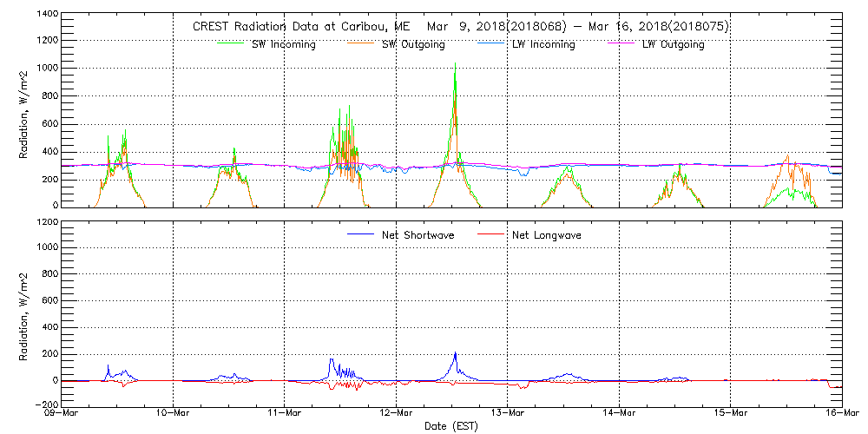The height and width of the screenshot is (434, 868).
Task: Click the 1400 tick label on upper y-axis
Action: [x=47, y=16]
